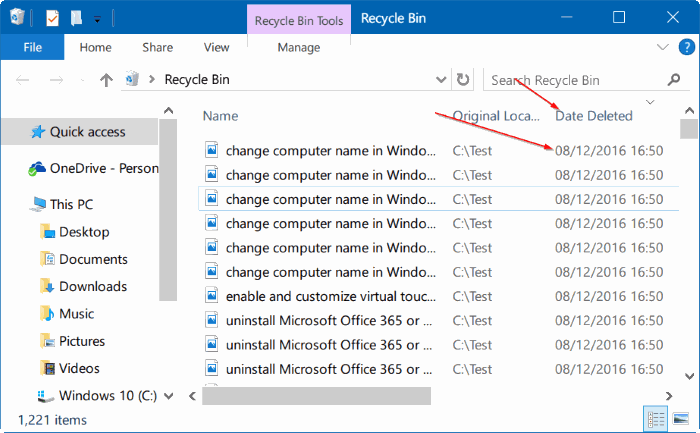Viewport: 700px width, 433px height.
Task: Open the File menu
Action: 33,47
